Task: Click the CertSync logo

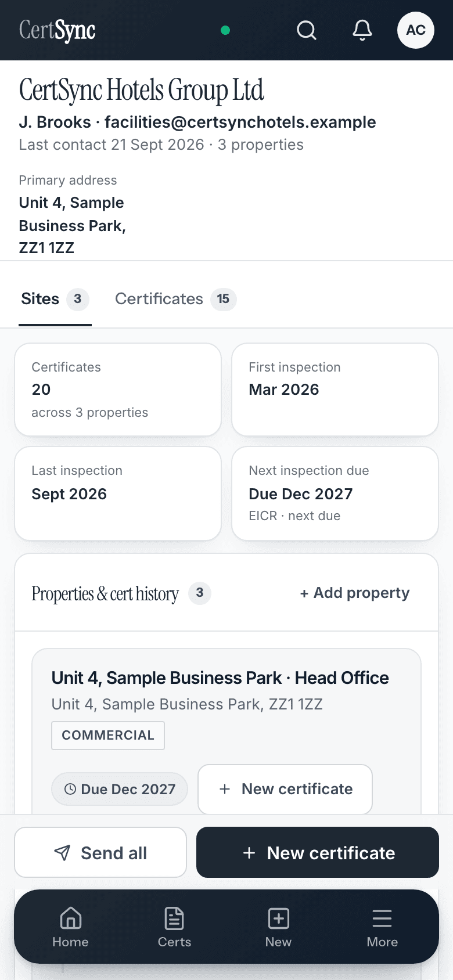Action: [57, 30]
